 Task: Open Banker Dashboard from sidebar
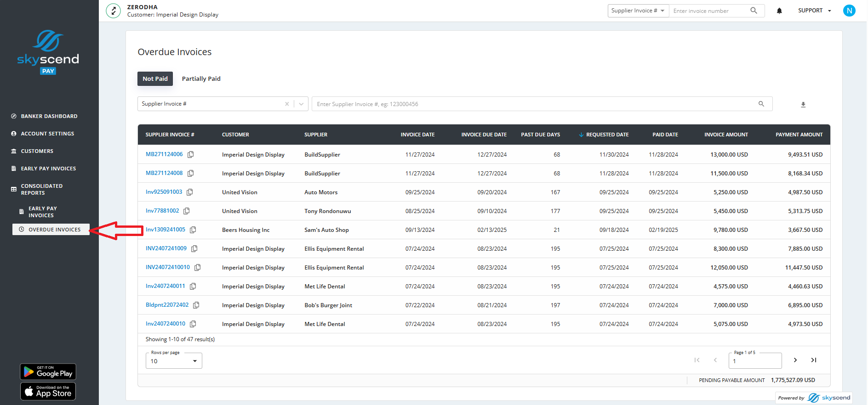49,116
